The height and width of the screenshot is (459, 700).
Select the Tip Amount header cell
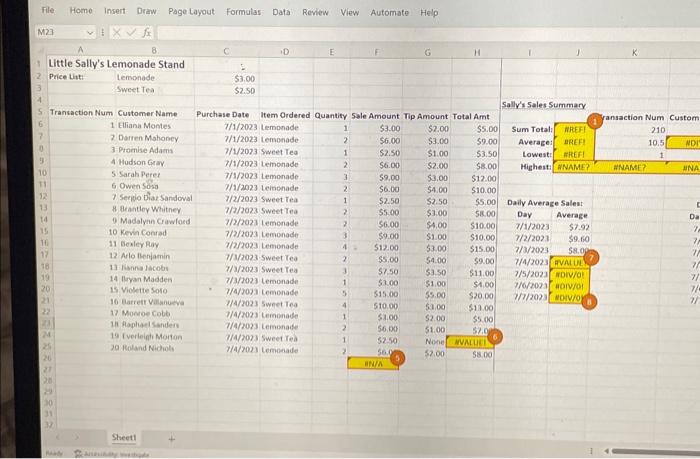pyautogui.click(x=425, y=116)
